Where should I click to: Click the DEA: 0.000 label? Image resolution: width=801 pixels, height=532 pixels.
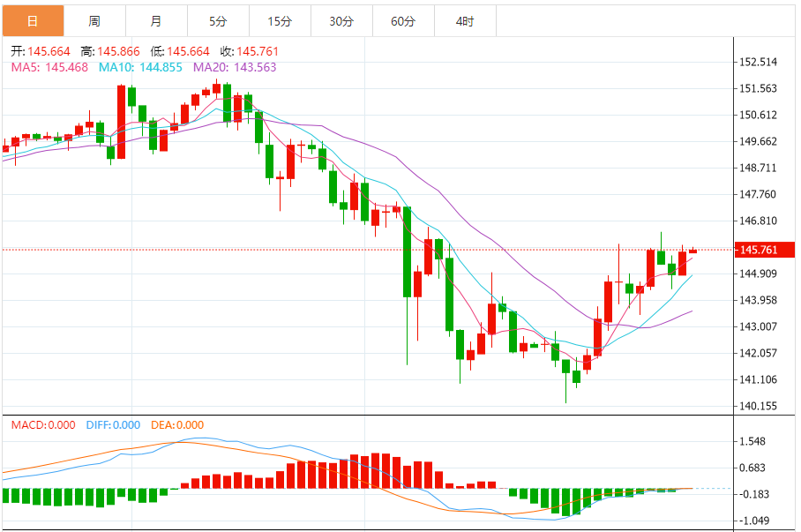177,425
